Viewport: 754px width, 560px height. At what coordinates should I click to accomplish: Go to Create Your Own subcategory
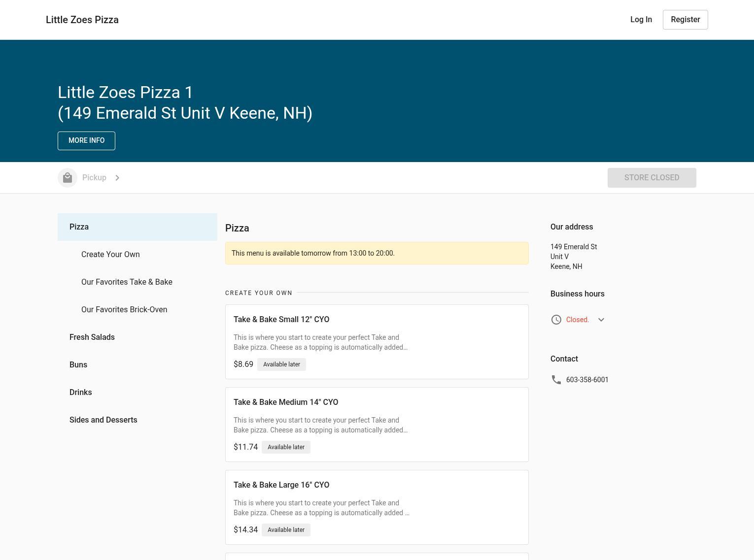coord(110,255)
